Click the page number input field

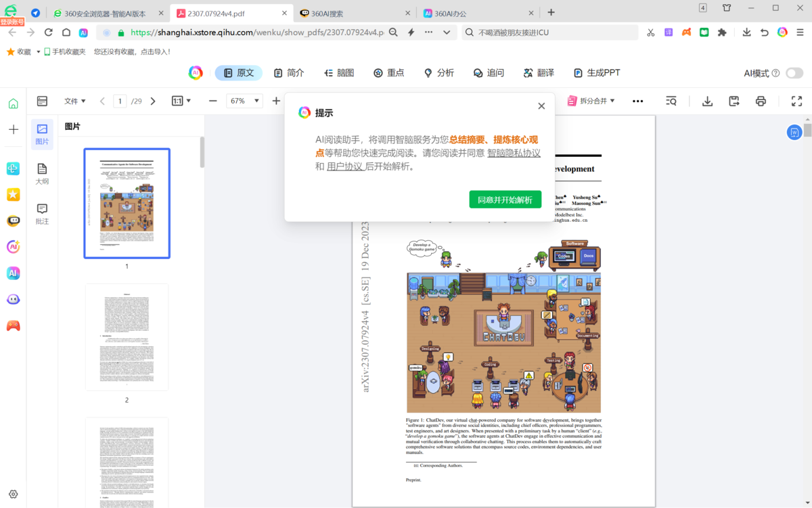click(120, 100)
